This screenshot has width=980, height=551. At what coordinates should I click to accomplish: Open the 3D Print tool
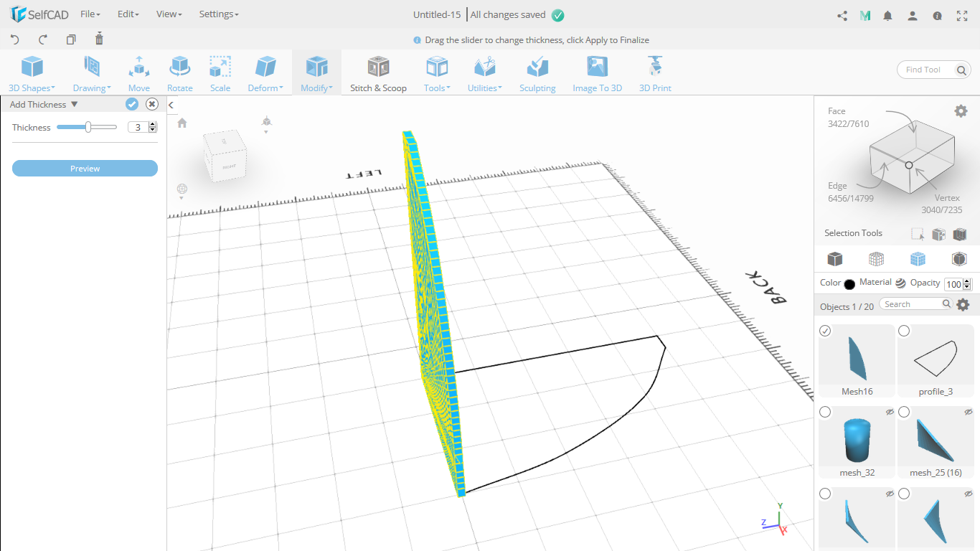point(655,75)
